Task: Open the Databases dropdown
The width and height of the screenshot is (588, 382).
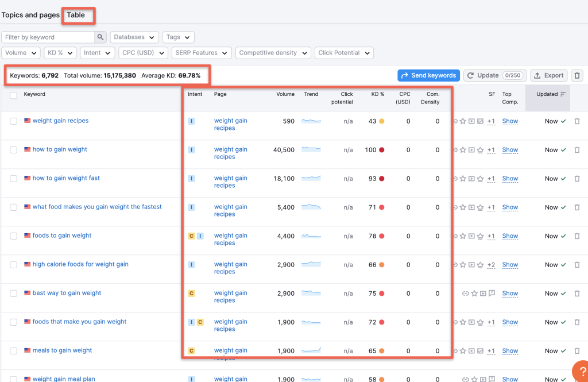Action: (134, 37)
